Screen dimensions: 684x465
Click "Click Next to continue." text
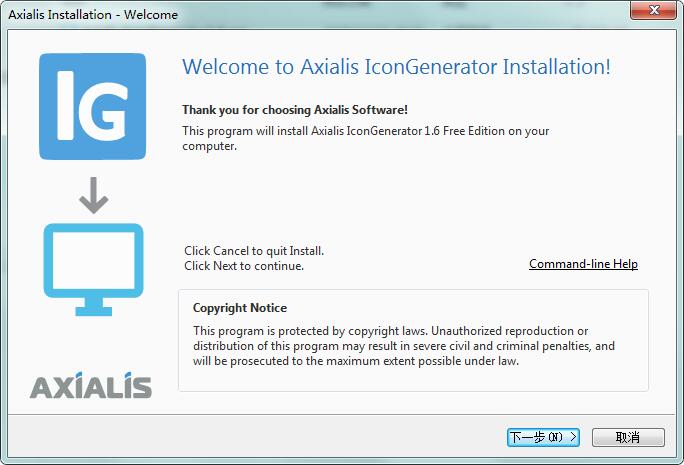[x=244, y=266]
